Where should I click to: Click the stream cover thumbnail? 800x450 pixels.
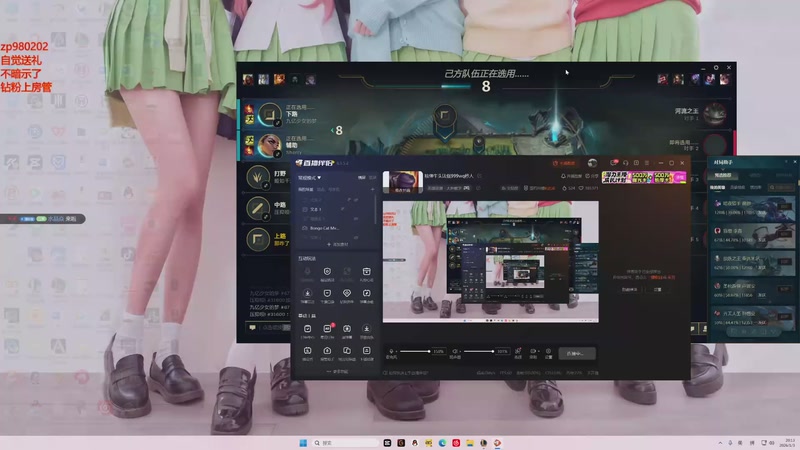403,182
